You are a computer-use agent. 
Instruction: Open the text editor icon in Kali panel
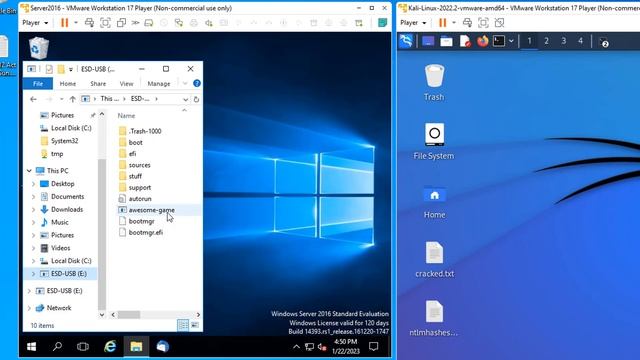click(x=465, y=41)
